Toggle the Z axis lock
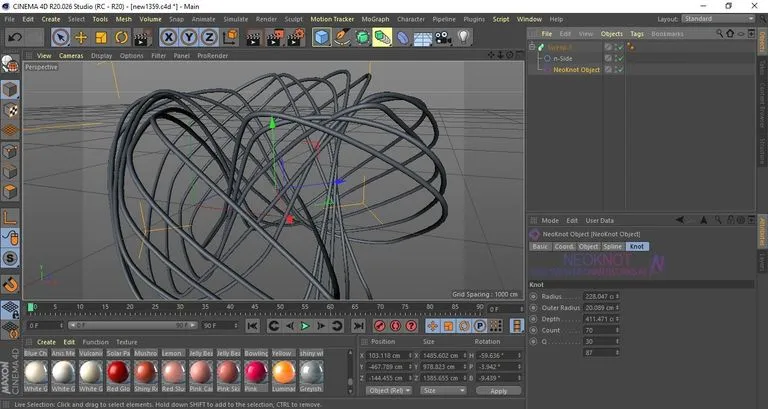The image size is (768, 409). tap(209, 37)
